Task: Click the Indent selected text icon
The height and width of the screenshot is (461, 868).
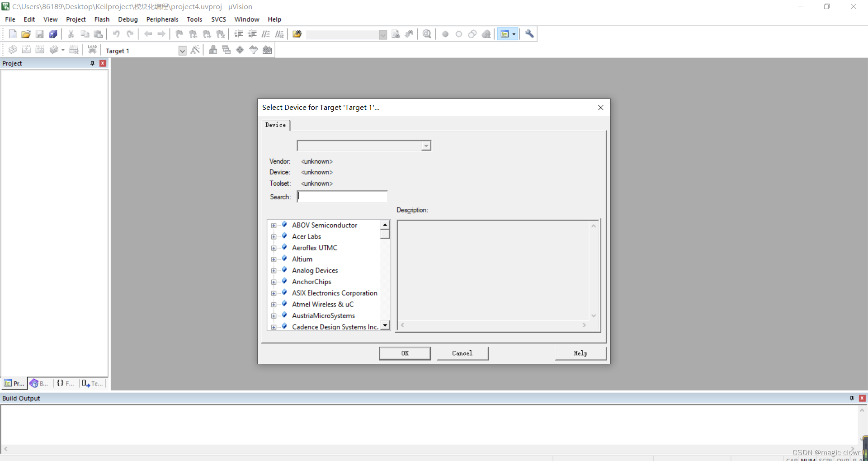Action: tap(239, 34)
